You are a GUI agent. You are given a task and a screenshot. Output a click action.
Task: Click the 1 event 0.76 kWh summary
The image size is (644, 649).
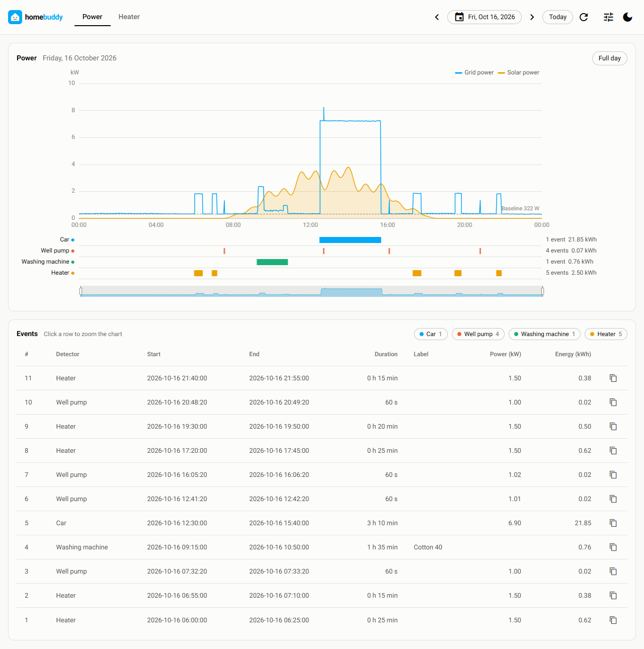pyautogui.click(x=570, y=262)
